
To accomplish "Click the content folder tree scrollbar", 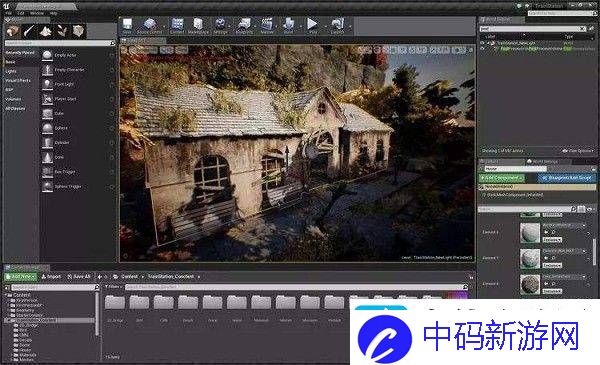I will (x=97, y=314).
